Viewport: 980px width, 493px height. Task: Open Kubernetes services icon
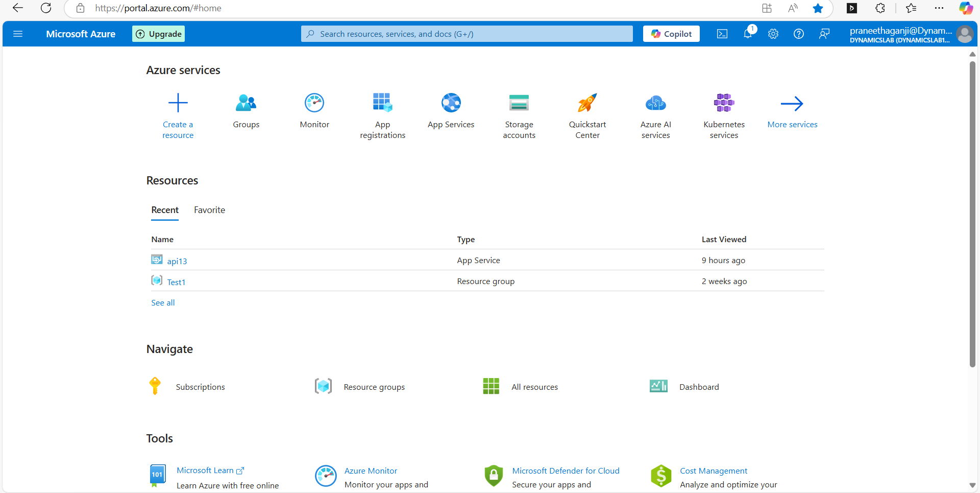pos(724,103)
